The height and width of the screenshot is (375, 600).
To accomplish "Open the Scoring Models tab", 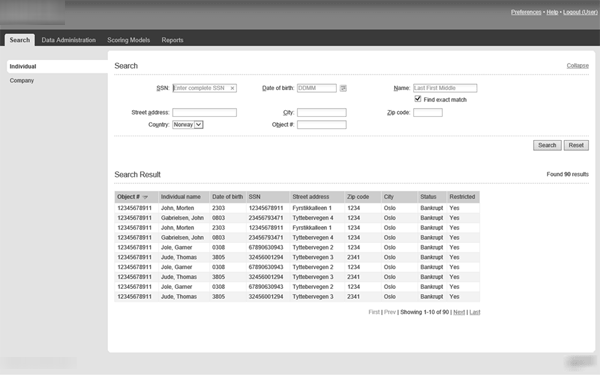I will tap(129, 40).
